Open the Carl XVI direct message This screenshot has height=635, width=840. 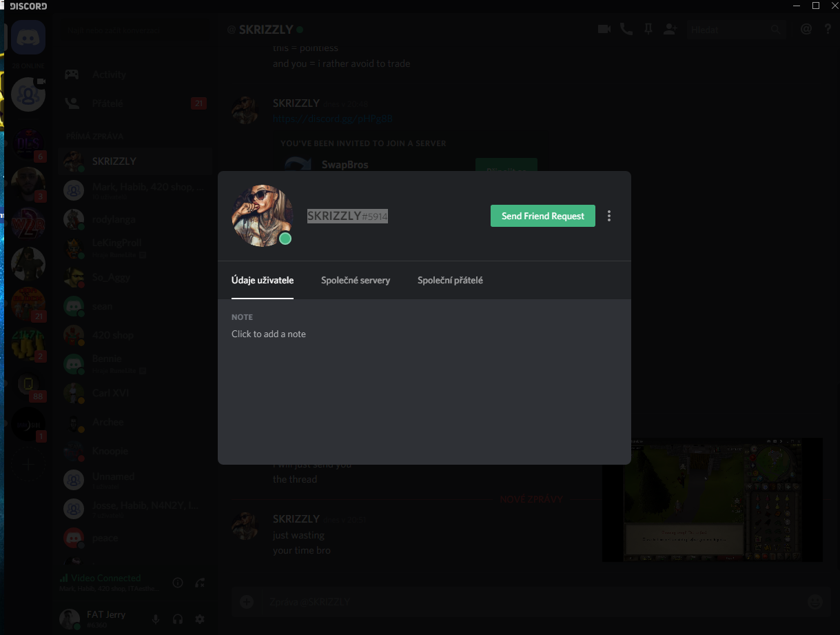point(135,393)
